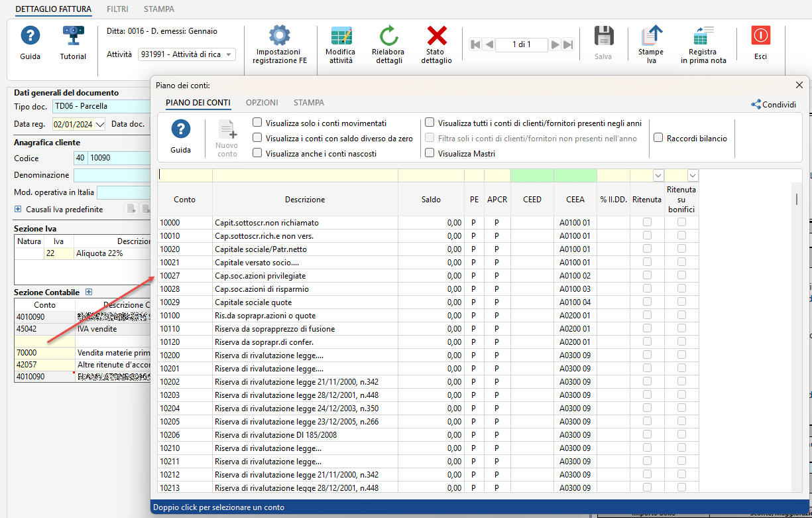Open the Data reg. date picker dropdown
812x518 pixels.
pos(100,124)
